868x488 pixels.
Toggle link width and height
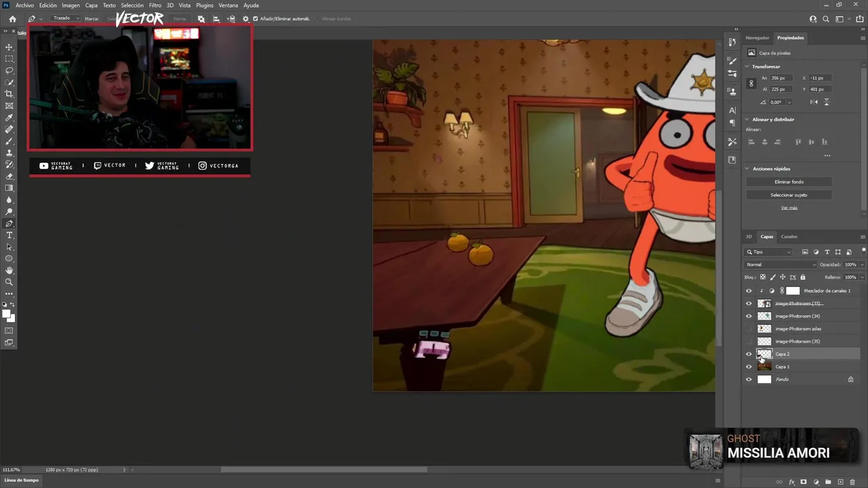[751, 83]
